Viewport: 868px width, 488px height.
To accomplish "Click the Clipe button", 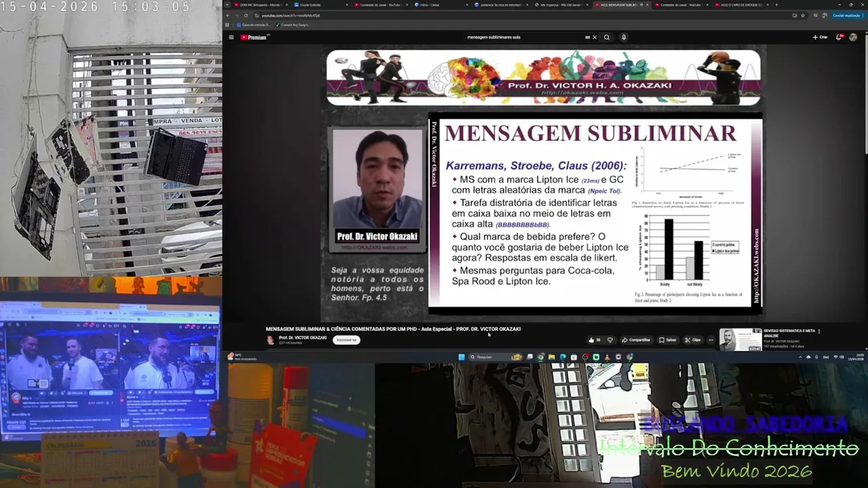I will (692, 340).
